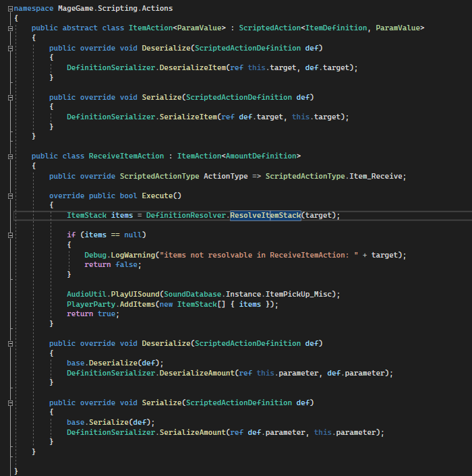
Task: Click the ReceiveItemAction class name
Action: pyautogui.click(x=126, y=156)
